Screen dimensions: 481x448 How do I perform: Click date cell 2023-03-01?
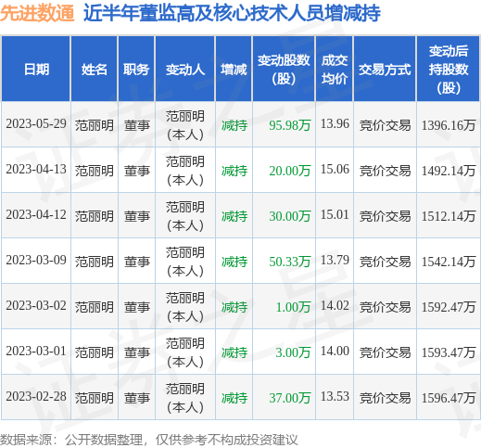(x=36, y=352)
